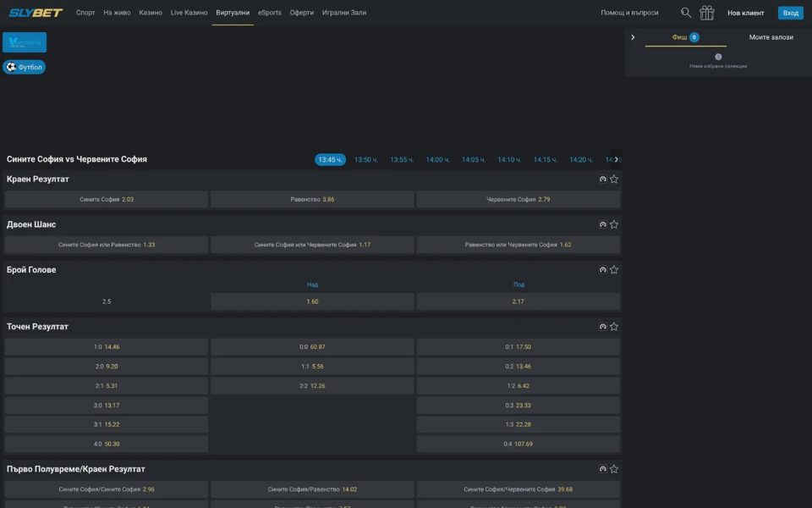Open the Спорт menu
This screenshot has height=508, width=812.
click(85, 13)
